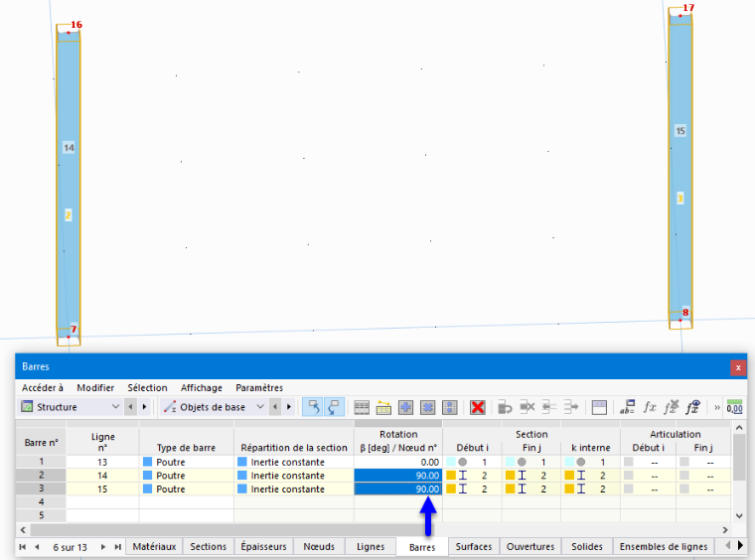Click Inertie constante cell in row 3
Screen dimensions: 755x560
294,489
